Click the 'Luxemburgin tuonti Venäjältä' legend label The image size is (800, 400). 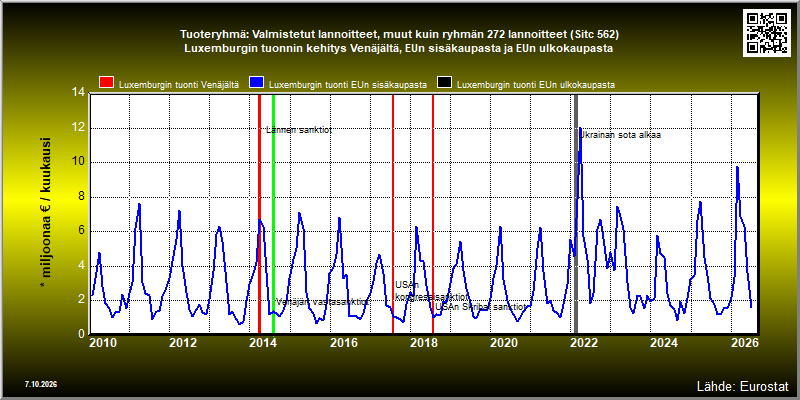(x=179, y=85)
